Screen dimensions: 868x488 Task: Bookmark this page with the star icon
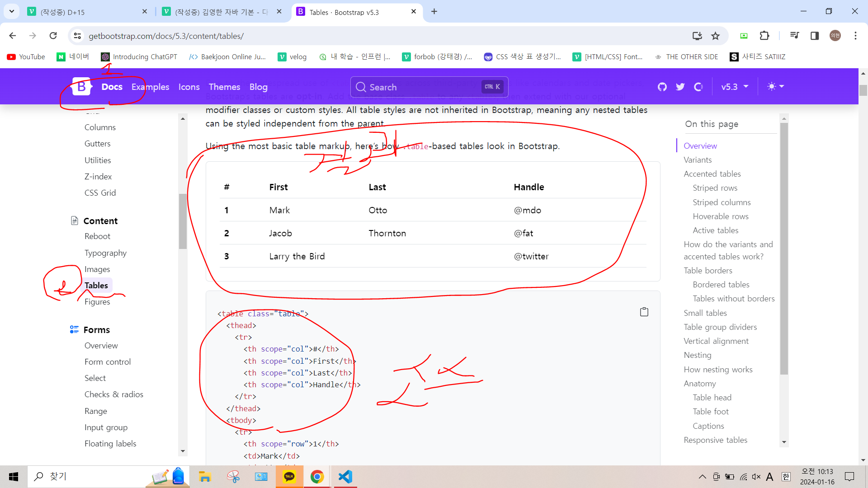click(715, 36)
